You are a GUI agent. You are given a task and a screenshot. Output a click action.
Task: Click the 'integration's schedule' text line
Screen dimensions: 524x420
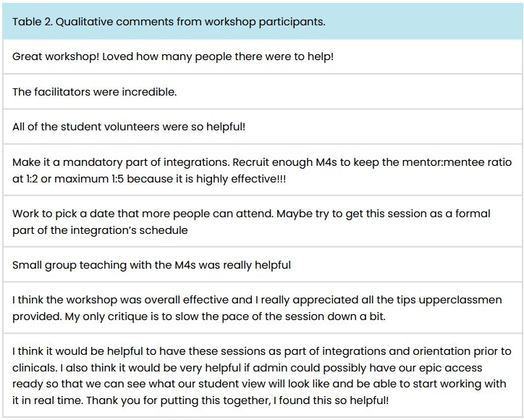100,230
